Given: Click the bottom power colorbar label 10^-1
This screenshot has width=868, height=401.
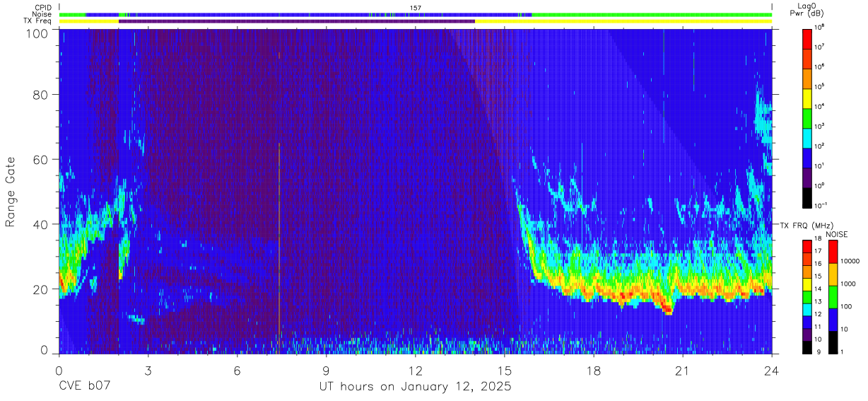Looking at the screenshot, I should tap(822, 204).
